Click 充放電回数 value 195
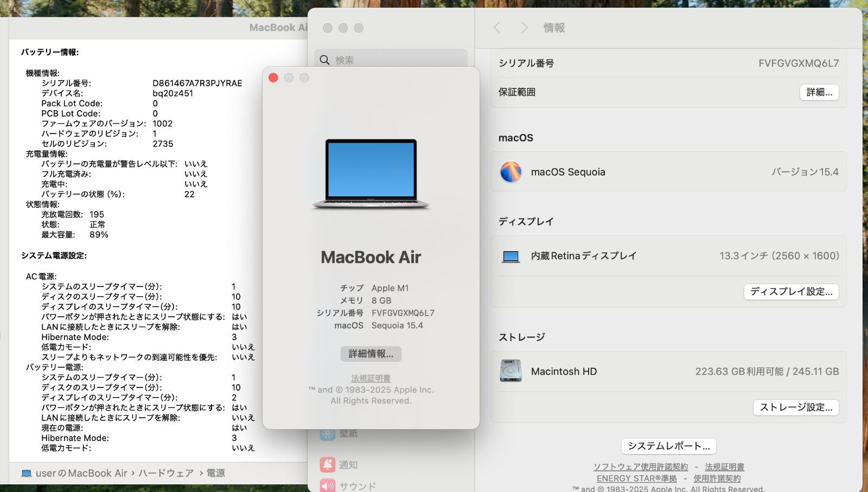 pyautogui.click(x=97, y=214)
